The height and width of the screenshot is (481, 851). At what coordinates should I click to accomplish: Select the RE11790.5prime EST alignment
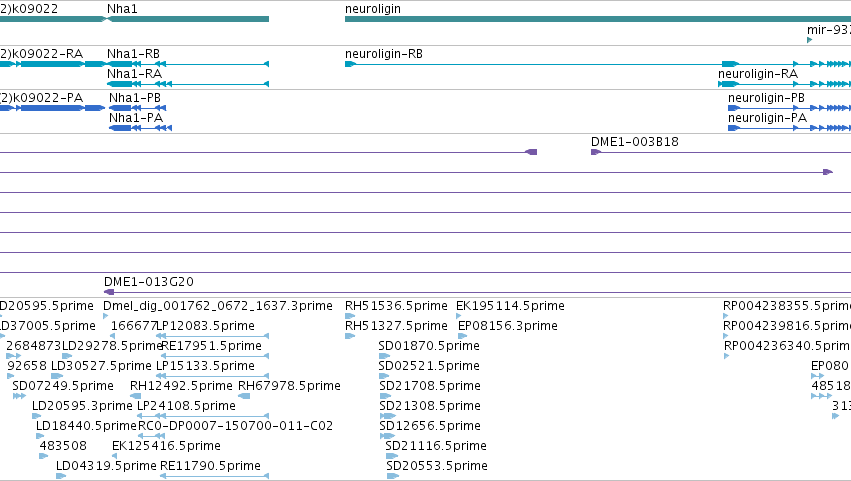pyautogui.click(x=214, y=476)
